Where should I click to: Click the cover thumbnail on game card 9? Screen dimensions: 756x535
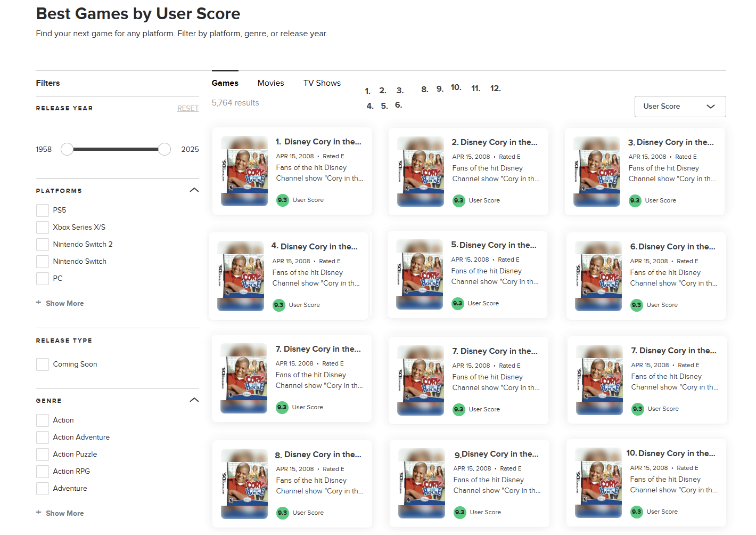(x=422, y=483)
